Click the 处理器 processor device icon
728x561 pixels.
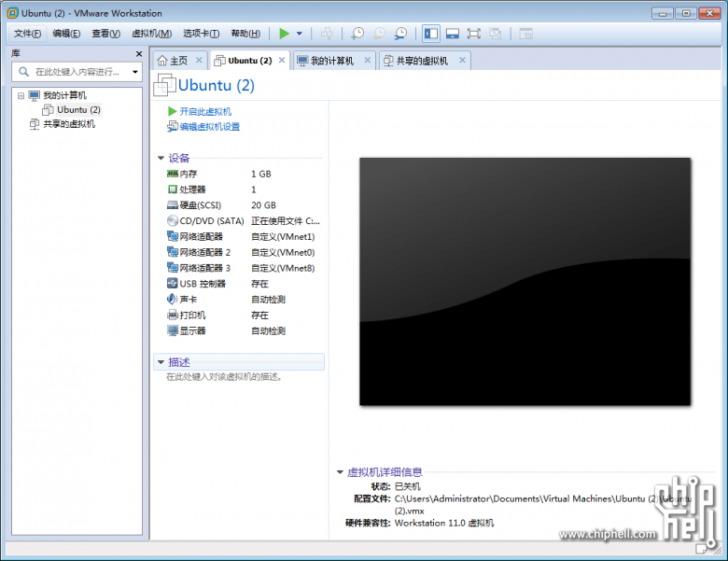click(x=173, y=189)
